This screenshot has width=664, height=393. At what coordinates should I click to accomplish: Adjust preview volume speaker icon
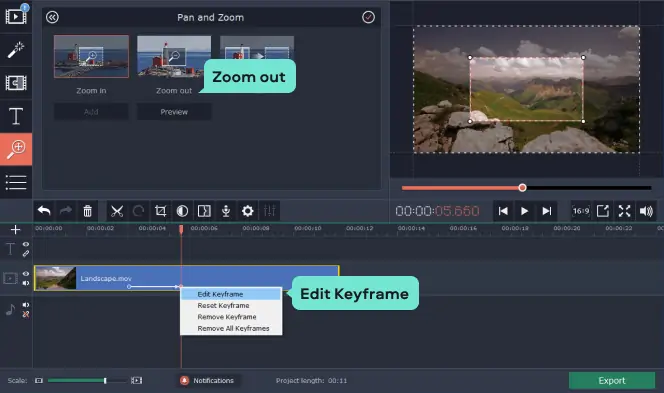tap(647, 211)
